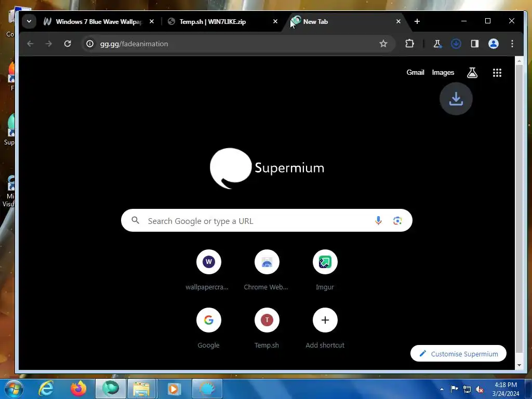Image resolution: width=532 pixels, height=399 pixels.
Task: Open Action Center flag icon
Action: coord(454,389)
